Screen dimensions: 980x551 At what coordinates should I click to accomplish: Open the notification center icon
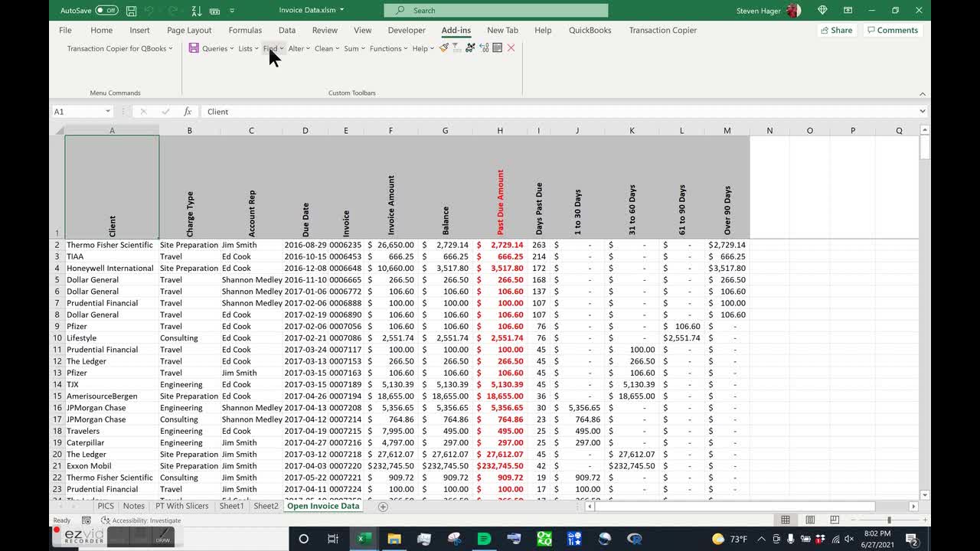click(912, 539)
